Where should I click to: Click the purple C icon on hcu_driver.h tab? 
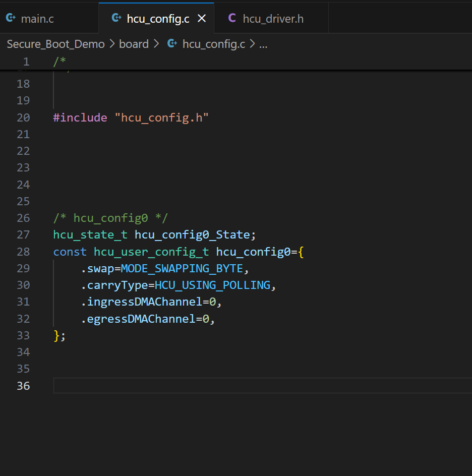232,18
